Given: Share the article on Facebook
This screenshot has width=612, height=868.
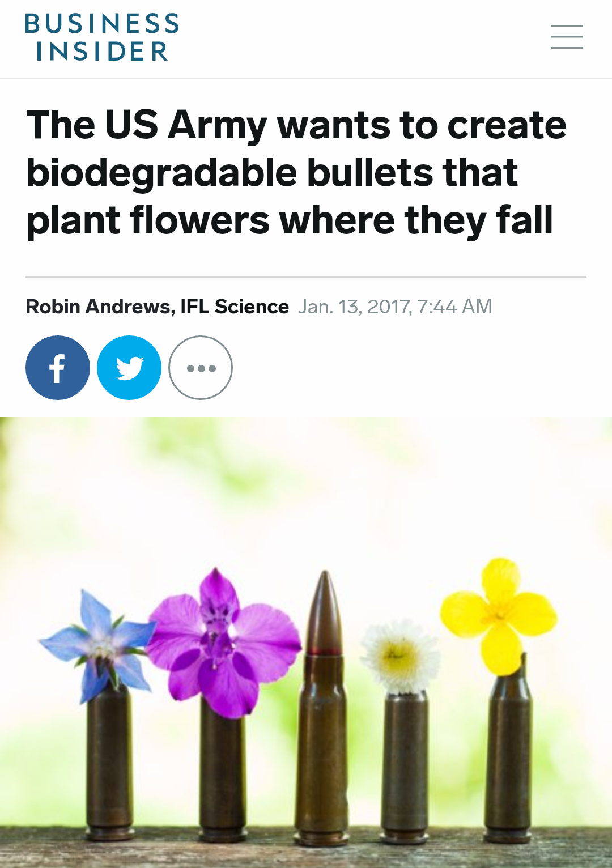Looking at the screenshot, I should click(x=58, y=368).
